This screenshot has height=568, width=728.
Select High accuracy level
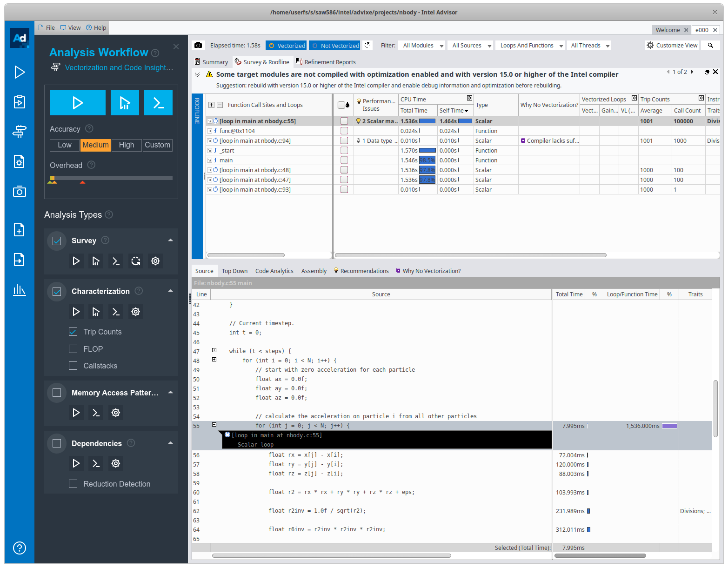127,145
